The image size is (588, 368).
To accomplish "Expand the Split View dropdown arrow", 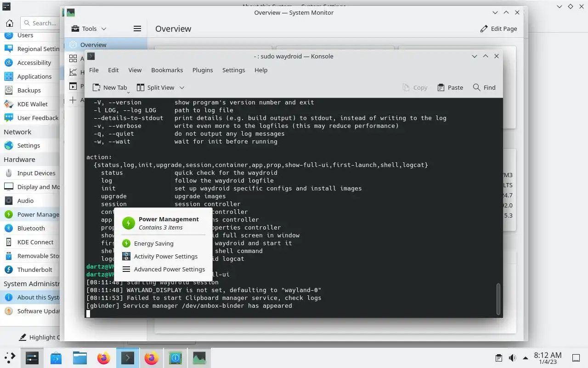I will (182, 87).
